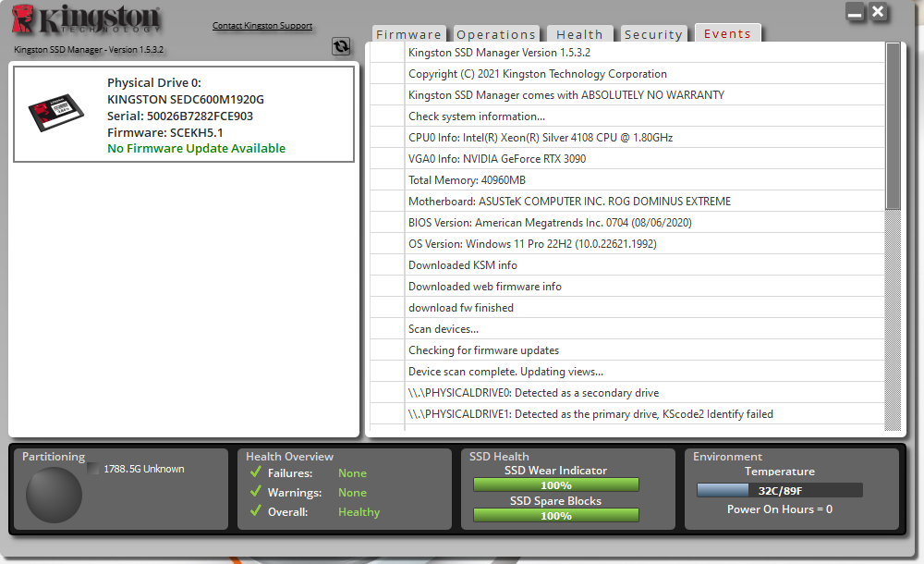Click the SSD Wear Indicator progress bar
The width and height of the screenshot is (924, 564).
pyautogui.click(x=555, y=484)
